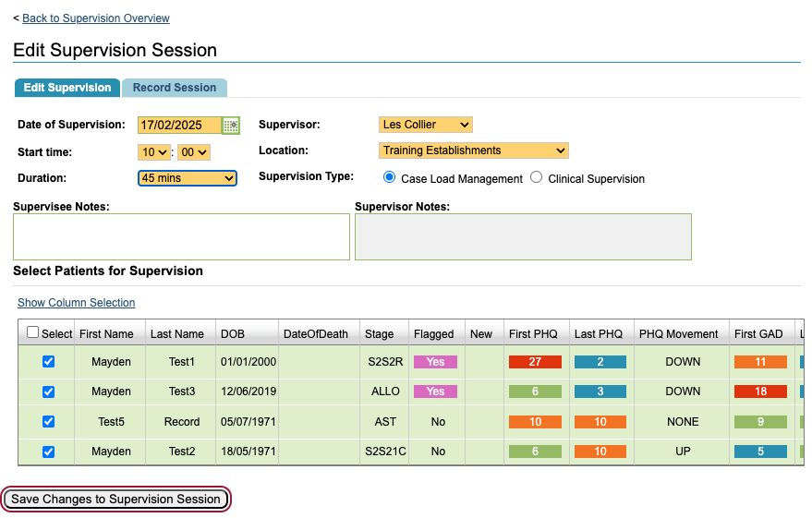
Task: Uncheck the Test5 Record patient row
Action: click(x=49, y=422)
